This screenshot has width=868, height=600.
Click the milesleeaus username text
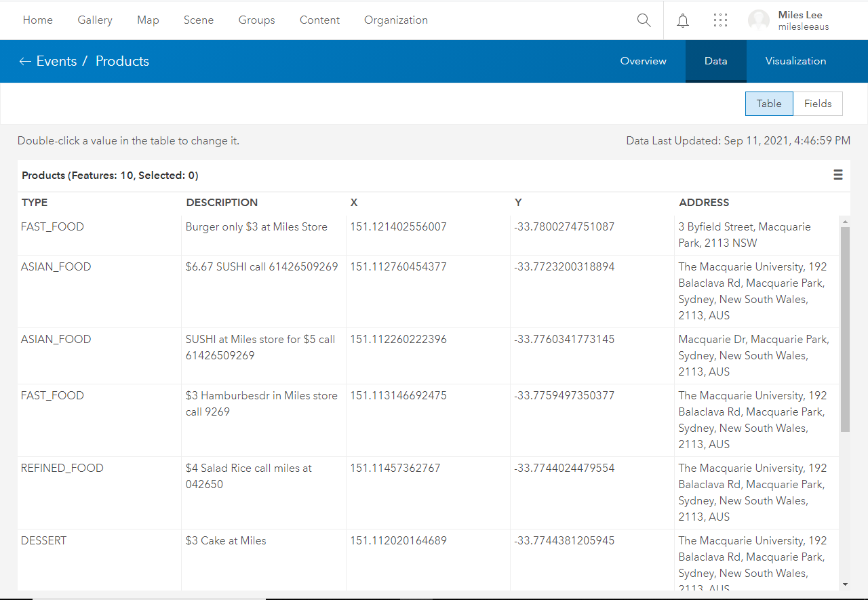point(804,27)
